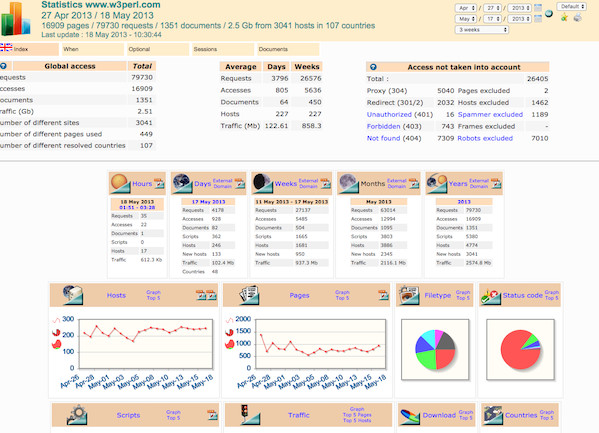Open the end date calendar icon
Screen dimensions: 599x433
(x=538, y=18)
